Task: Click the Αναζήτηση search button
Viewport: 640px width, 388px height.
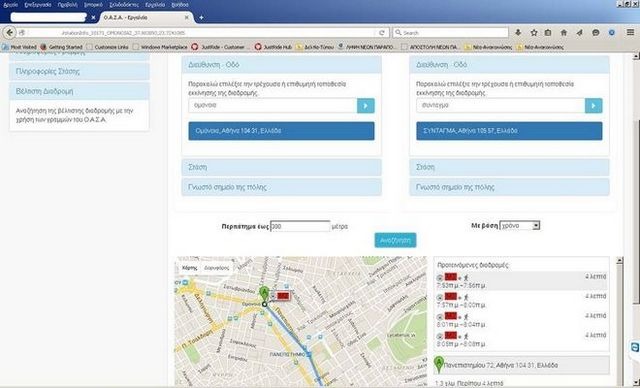Action: (x=396, y=240)
